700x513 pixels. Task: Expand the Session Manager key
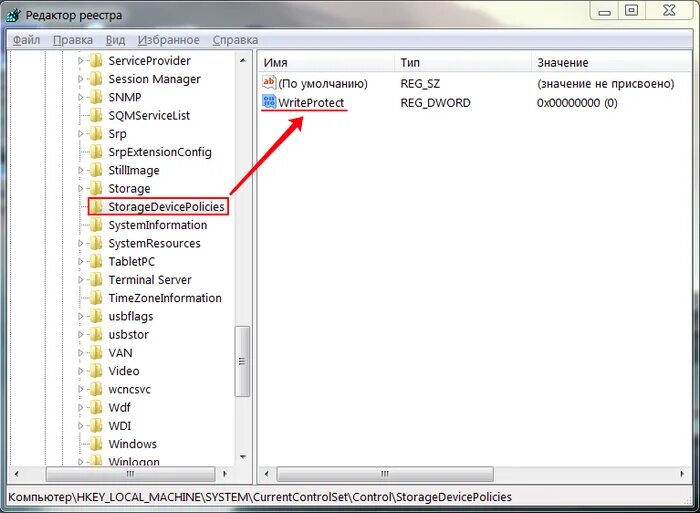coord(80,79)
